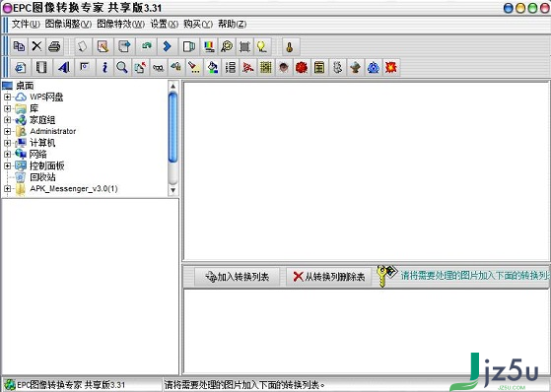Viewport: 551px width, 392px height.
Task: Open the 图像特效 menu
Action: (121, 24)
